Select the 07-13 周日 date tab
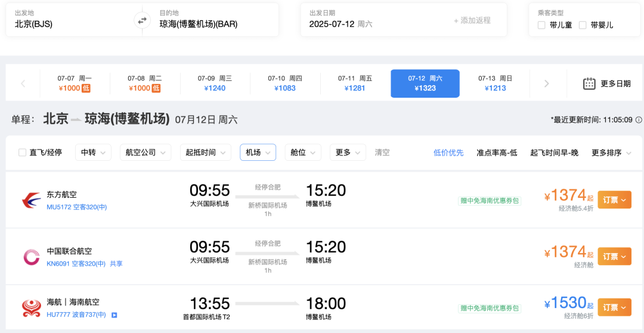Screen dimensions: 644x333 pyautogui.click(x=496, y=83)
